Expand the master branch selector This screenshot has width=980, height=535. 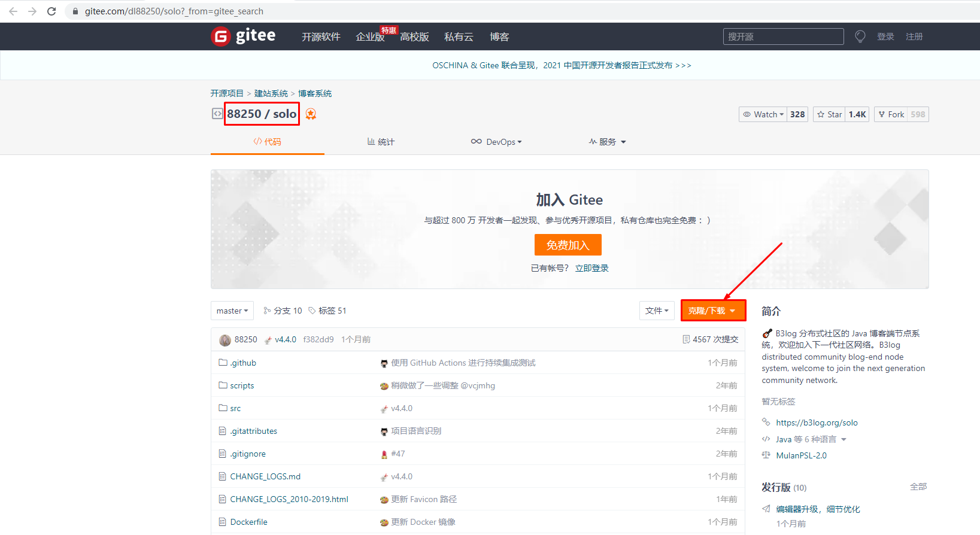[x=232, y=311]
